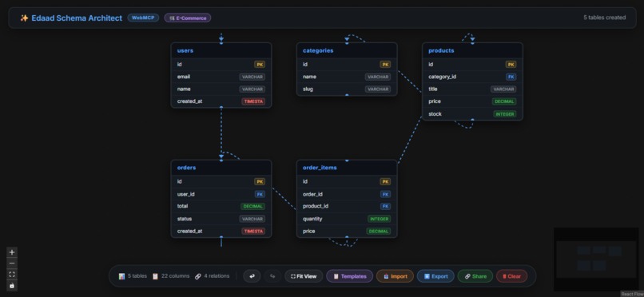Click the FK badge on category_id

[x=511, y=77]
